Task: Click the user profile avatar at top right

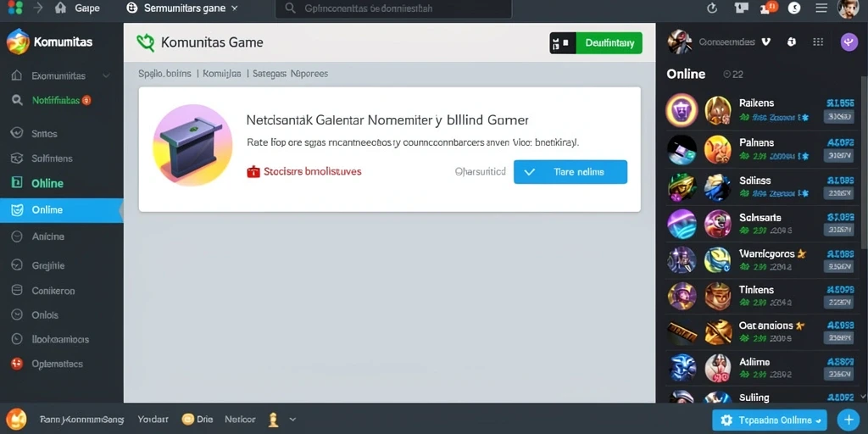Action: point(848,8)
